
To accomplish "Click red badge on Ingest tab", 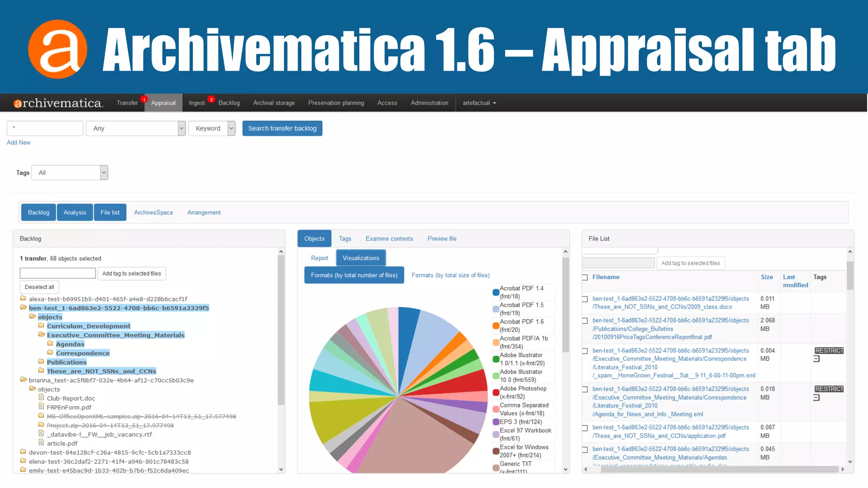I will (x=211, y=99).
